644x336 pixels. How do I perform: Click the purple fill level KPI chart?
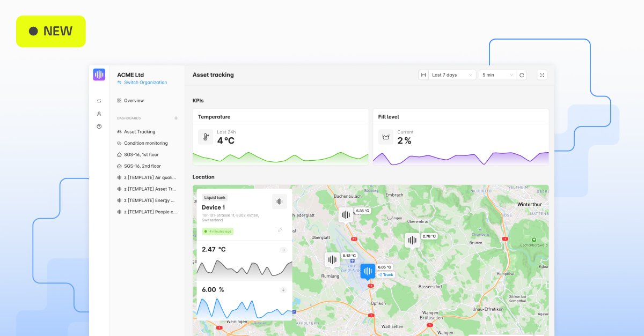[x=461, y=158]
